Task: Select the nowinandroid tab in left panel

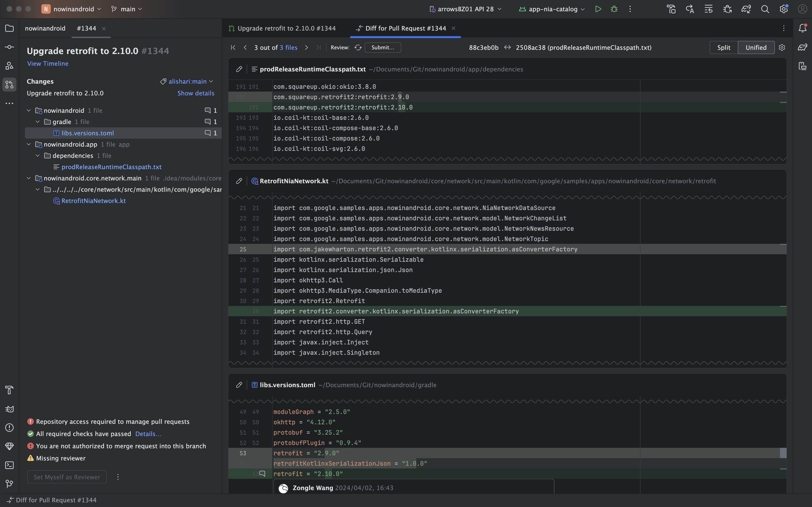Action: coord(45,28)
